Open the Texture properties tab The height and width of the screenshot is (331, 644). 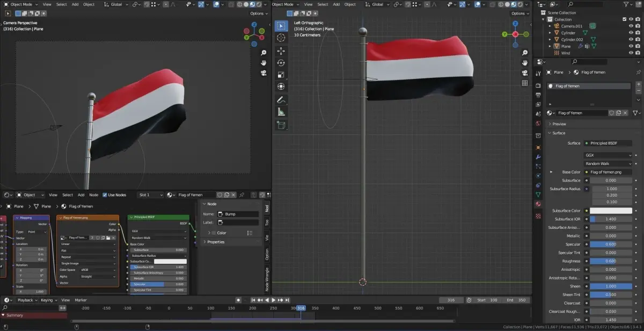538,216
